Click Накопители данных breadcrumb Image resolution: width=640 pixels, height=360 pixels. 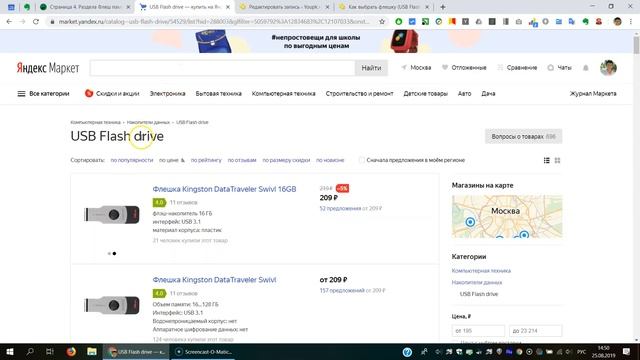148,122
